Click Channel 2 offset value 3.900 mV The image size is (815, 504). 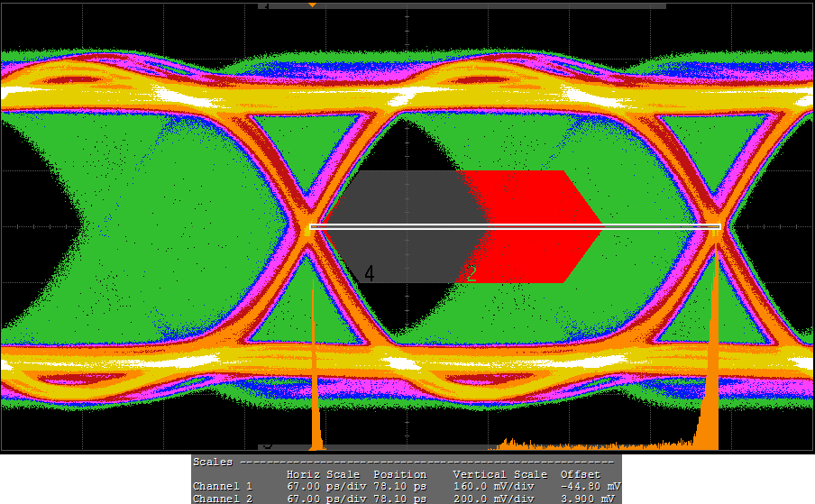(589, 498)
